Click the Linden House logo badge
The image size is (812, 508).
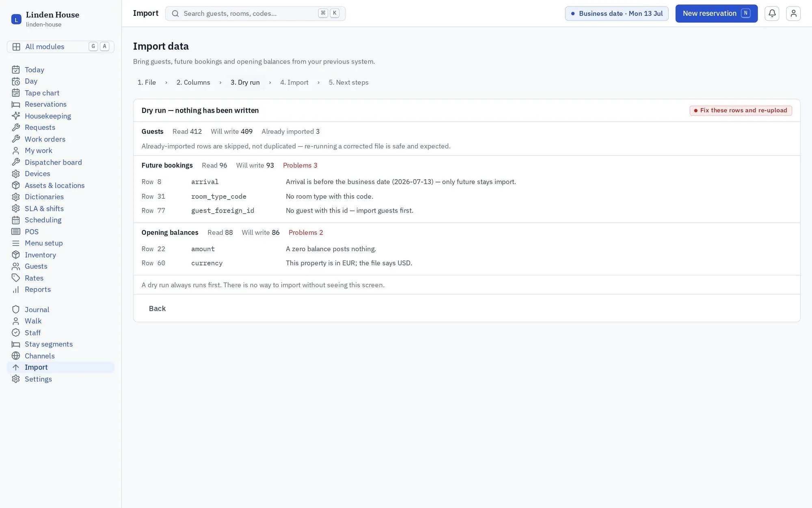tap(16, 19)
